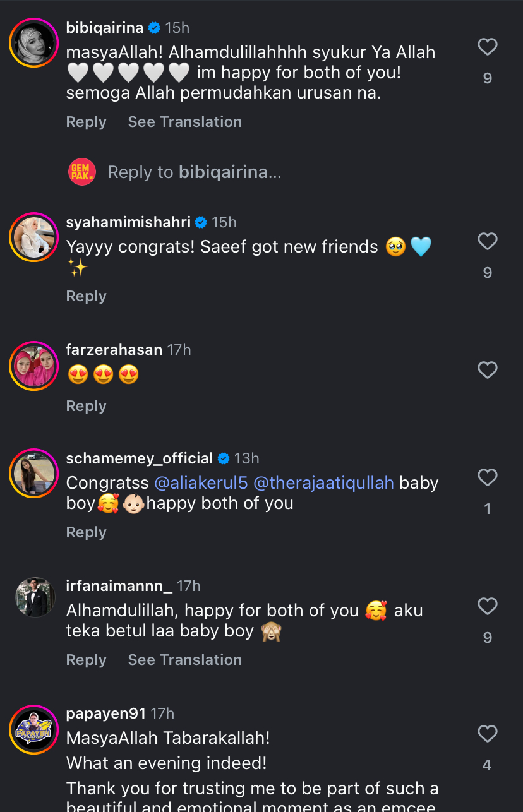Open the @aliakerul5 mention link

tap(201, 483)
